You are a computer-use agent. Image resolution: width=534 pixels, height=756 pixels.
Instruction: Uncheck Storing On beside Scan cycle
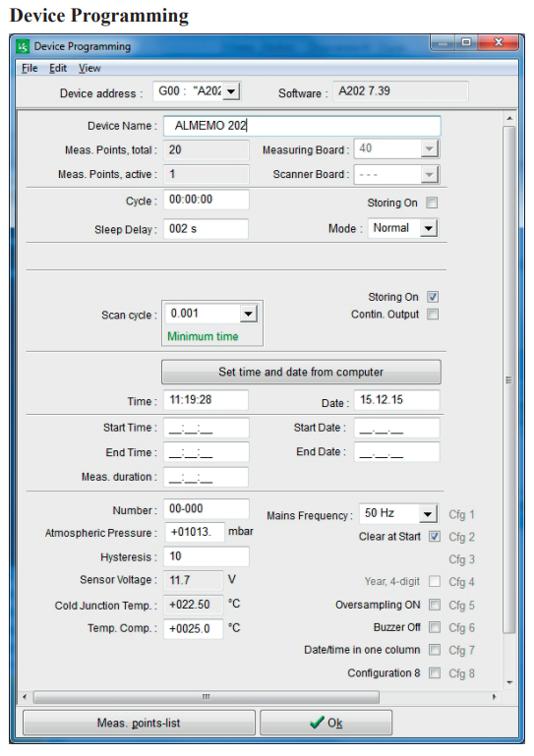pyautogui.click(x=433, y=297)
